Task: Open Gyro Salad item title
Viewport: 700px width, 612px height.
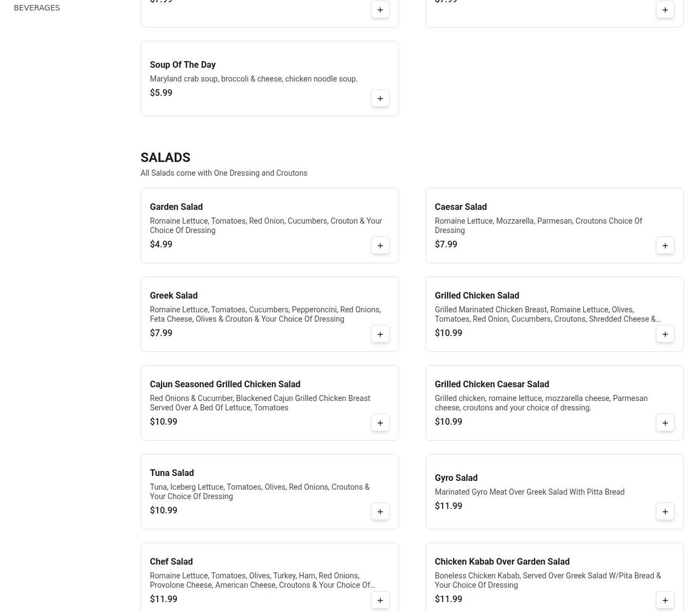Action: (x=456, y=478)
